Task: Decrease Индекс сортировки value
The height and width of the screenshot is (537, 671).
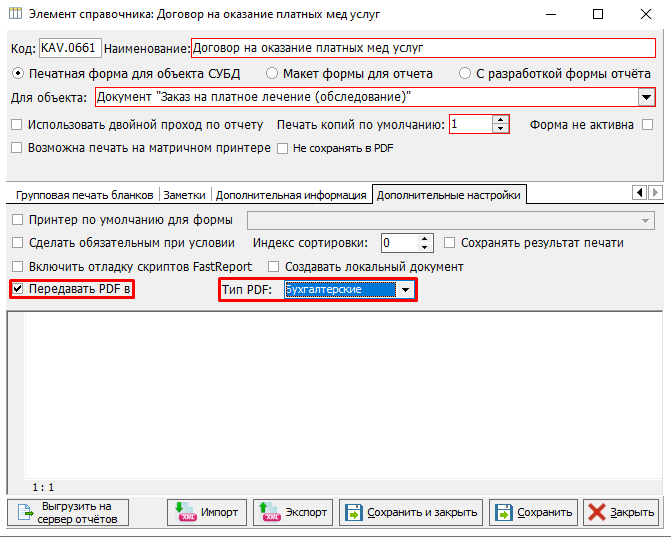Action: click(x=425, y=247)
